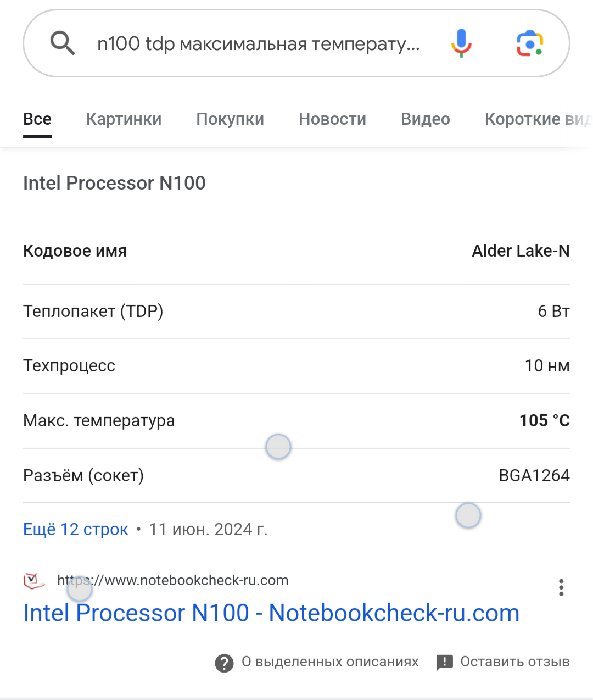Click the question mark help icon
This screenshot has width=593, height=700.
pyautogui.click(x=224, y=663)
